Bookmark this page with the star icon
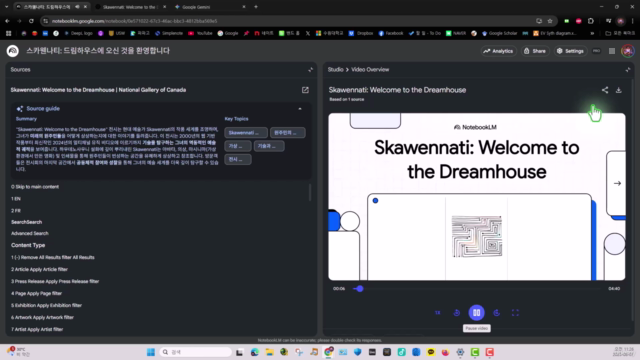This screenshot has height=360, width=640. pos(550,21)
